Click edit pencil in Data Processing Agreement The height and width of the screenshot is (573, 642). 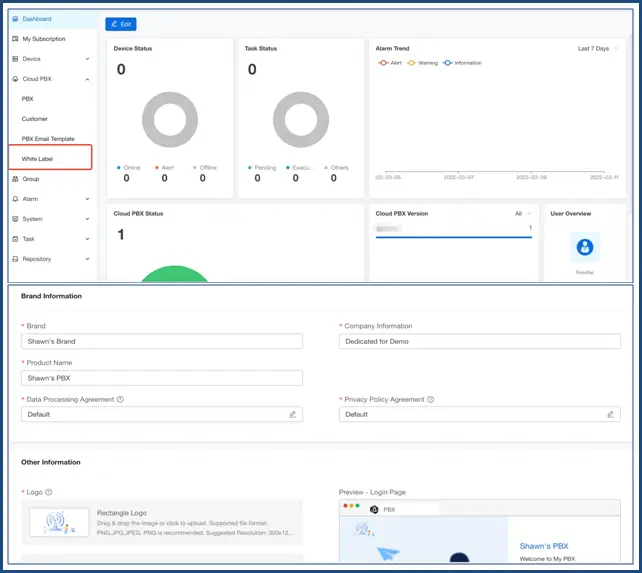point(293,414)
